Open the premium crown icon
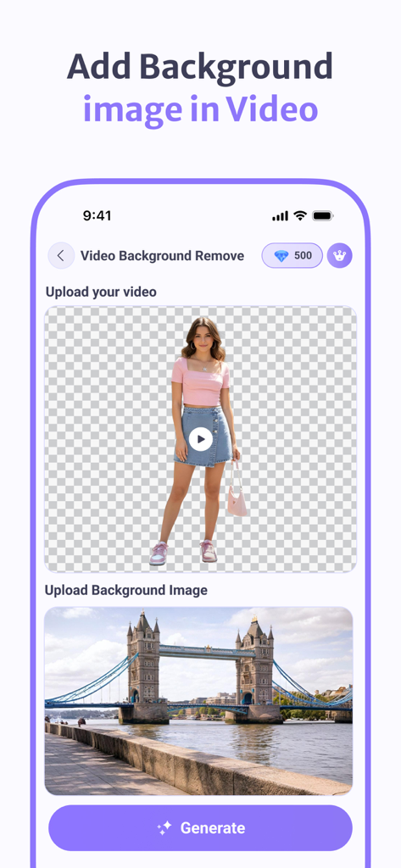 339,256
